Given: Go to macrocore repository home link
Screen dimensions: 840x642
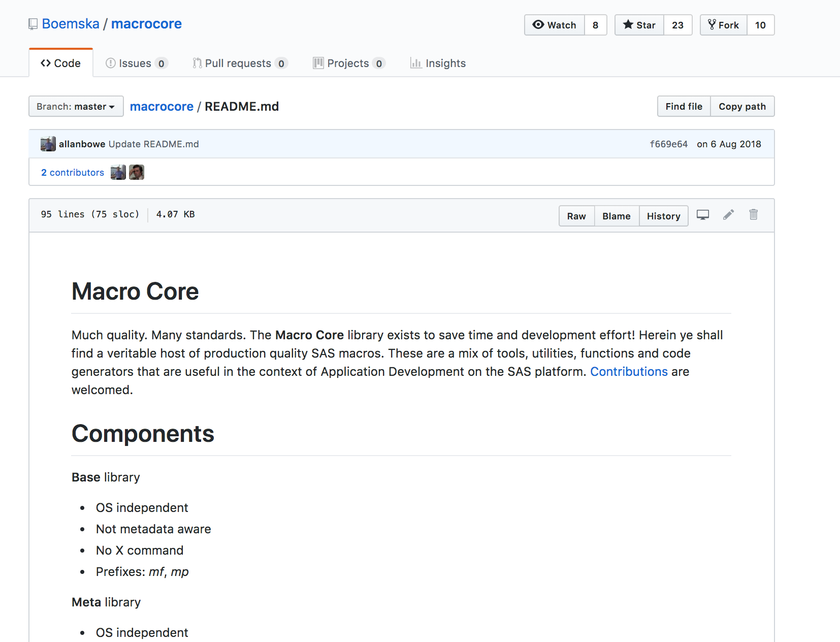Looking at the screenshot, I should (146, 24).
